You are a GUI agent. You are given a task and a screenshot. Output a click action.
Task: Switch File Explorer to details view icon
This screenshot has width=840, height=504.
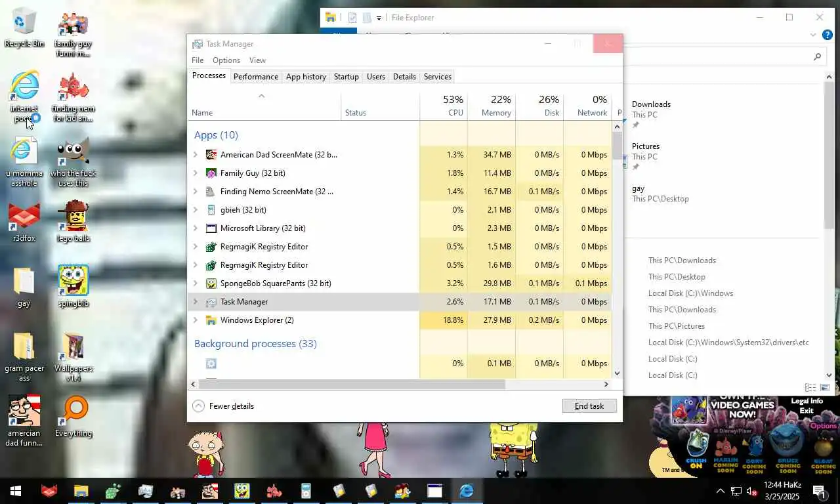coord(810,388)
